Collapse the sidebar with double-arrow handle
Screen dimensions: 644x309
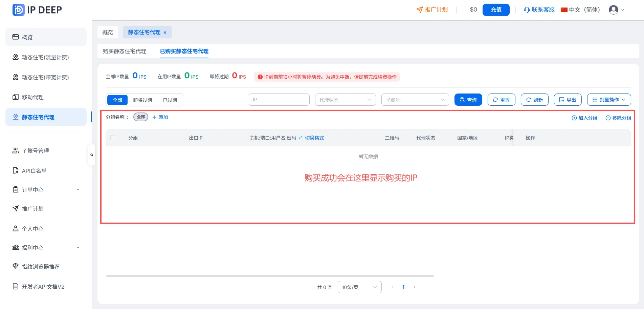pos(92,155)
